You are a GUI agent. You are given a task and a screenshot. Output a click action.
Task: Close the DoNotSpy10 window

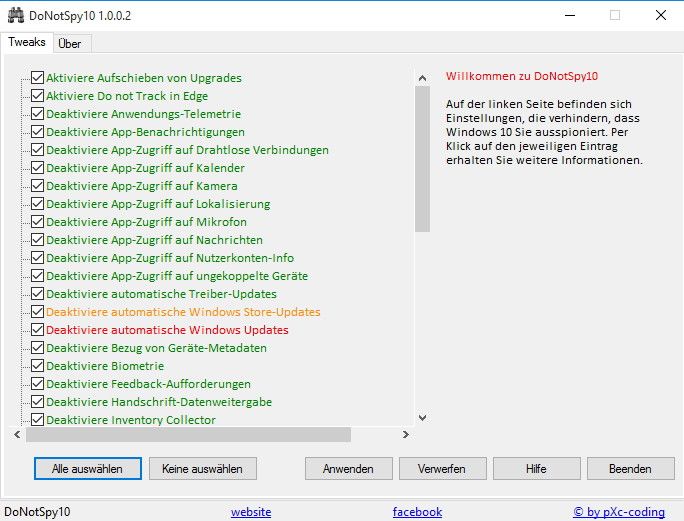tap(660, 15)
